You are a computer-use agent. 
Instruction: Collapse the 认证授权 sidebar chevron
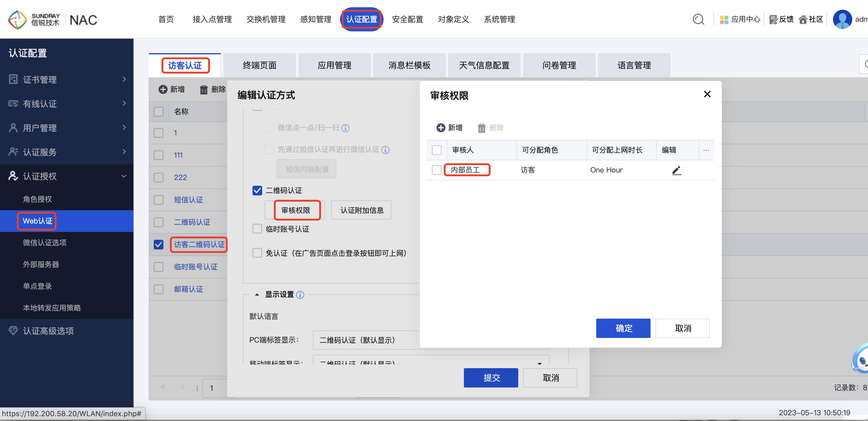[124, 176]
